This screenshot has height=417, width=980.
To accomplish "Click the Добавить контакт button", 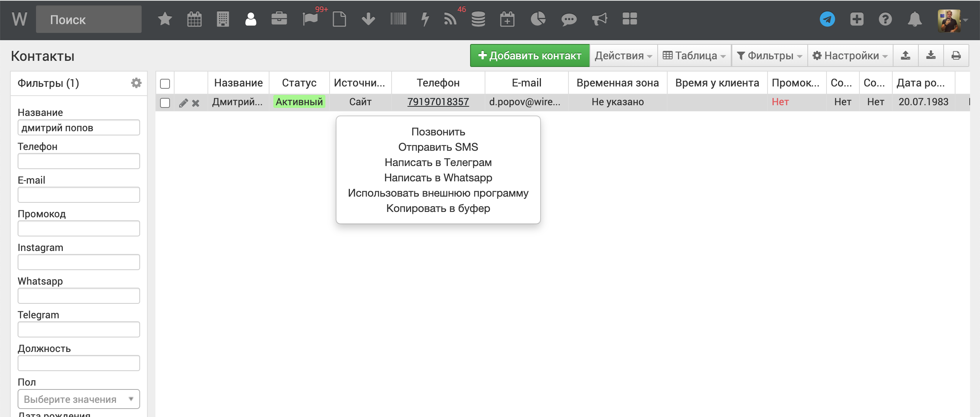I will click(529, 56).
